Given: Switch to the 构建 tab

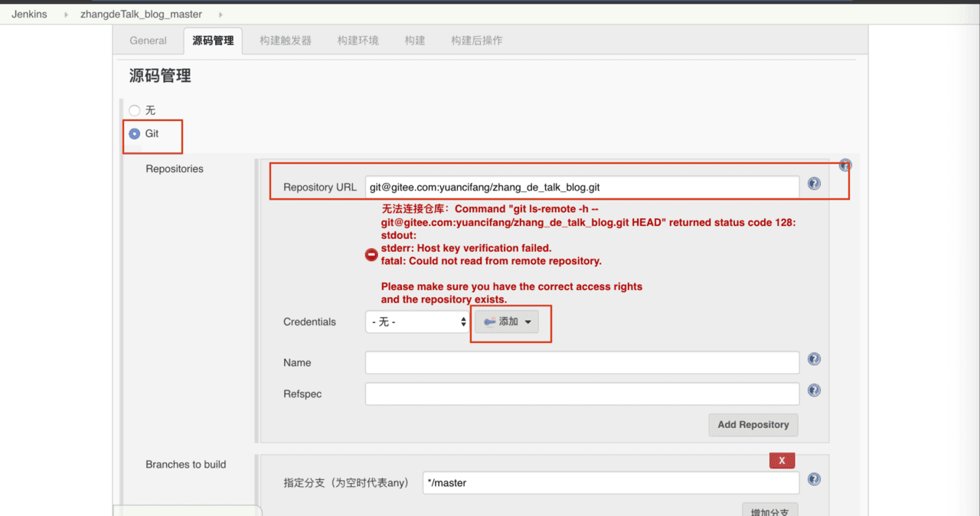Looking at the screenshot, I should (x=415, y=41).
